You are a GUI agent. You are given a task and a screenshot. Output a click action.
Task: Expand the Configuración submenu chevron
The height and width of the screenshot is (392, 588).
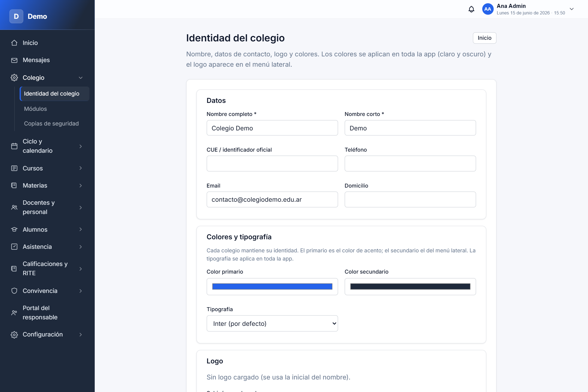point(81,335)
